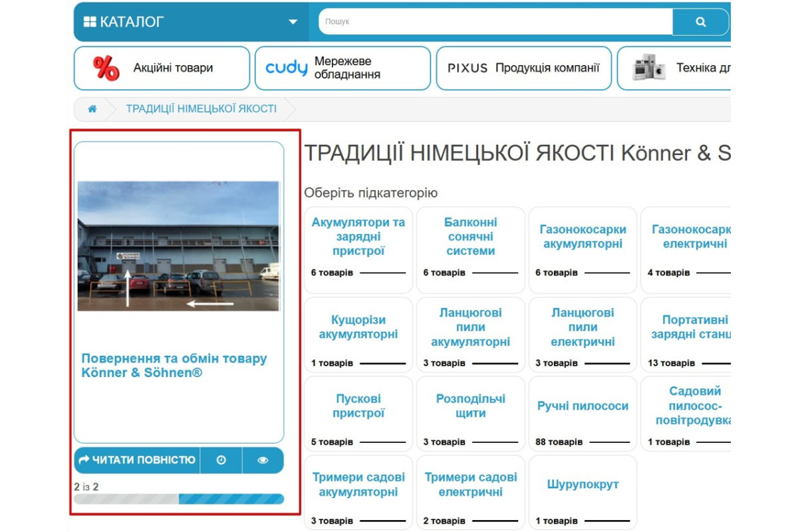
Task: Click ЧИТАТИ ПОВНІСТЮ button
Action: point(137,460)
